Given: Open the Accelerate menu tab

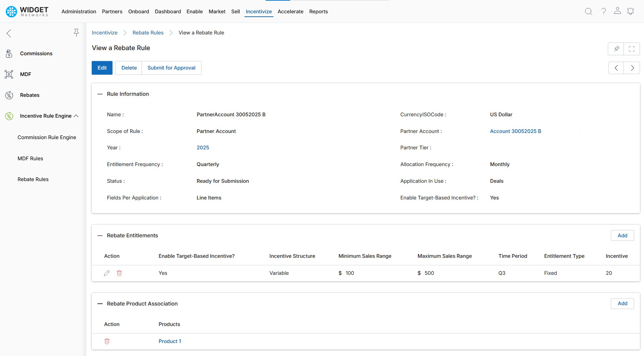Looking at the screenshot, I should pos(290,12).
